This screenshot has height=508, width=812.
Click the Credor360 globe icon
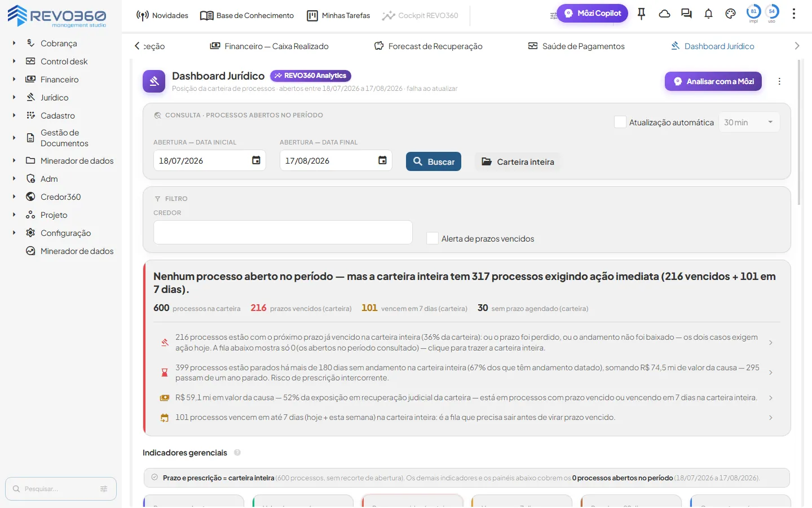coord(30,196)
